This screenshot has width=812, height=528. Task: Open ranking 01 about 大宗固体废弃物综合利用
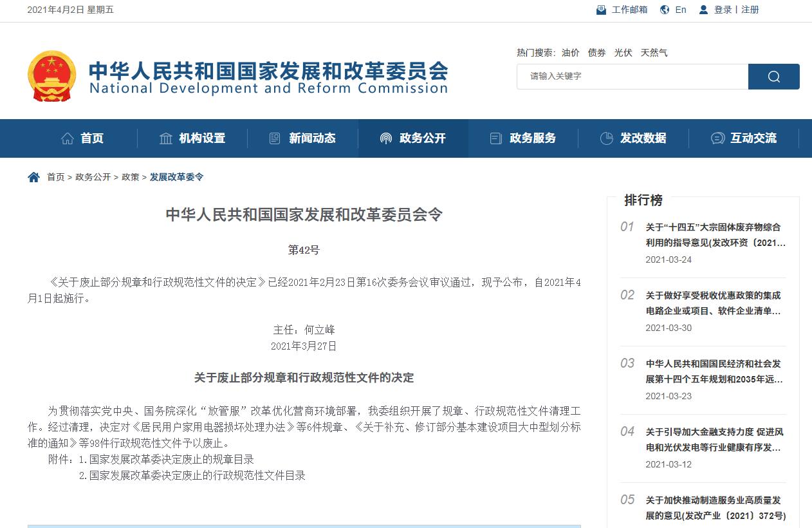715,235
